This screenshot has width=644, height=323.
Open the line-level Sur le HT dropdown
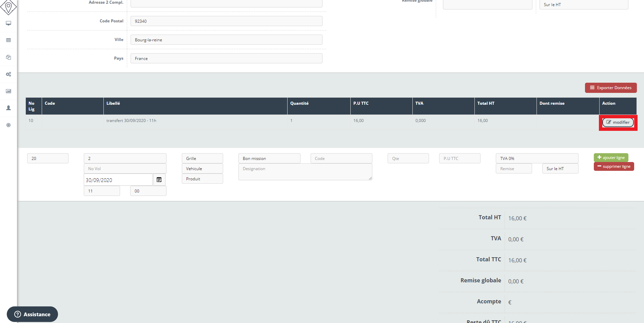click(x=560, y=168)
